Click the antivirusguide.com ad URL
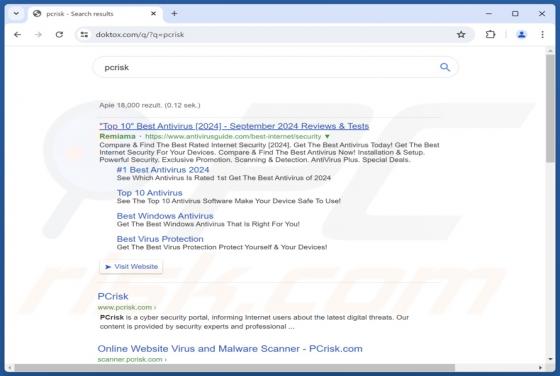The height and width of the screenshot is (376, 560). pyautogui.click(x=233, y=136)
